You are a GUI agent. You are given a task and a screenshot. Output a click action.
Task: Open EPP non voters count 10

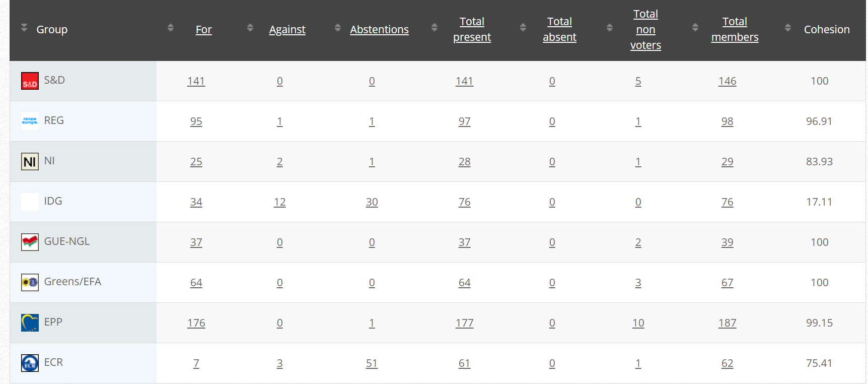[x=638, y=323]
